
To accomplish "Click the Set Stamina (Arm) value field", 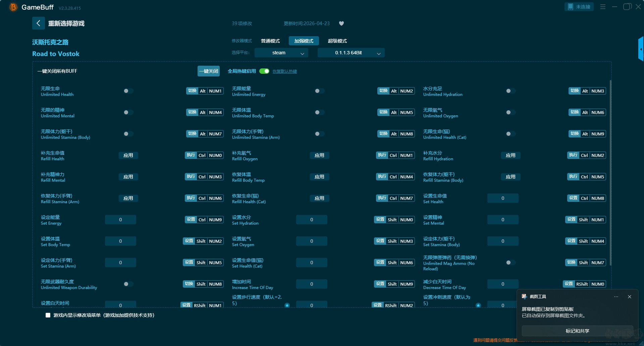I will (120, 263).
